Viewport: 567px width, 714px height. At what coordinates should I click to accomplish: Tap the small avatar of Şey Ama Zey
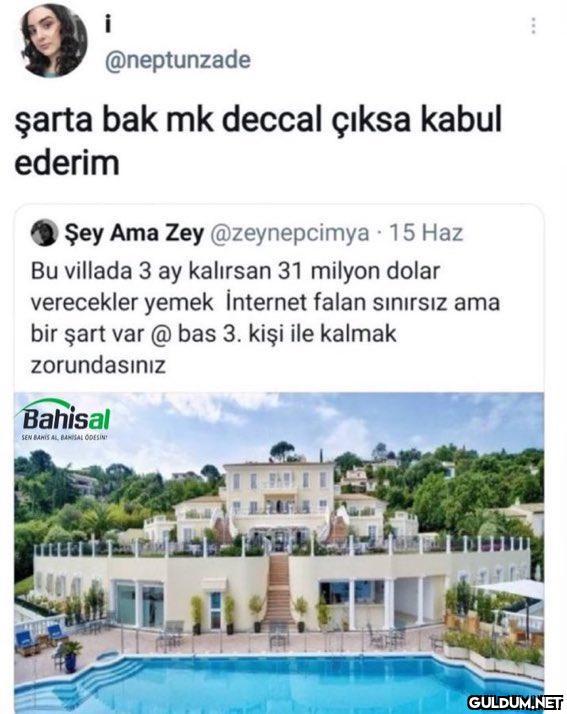pos(44,232)
